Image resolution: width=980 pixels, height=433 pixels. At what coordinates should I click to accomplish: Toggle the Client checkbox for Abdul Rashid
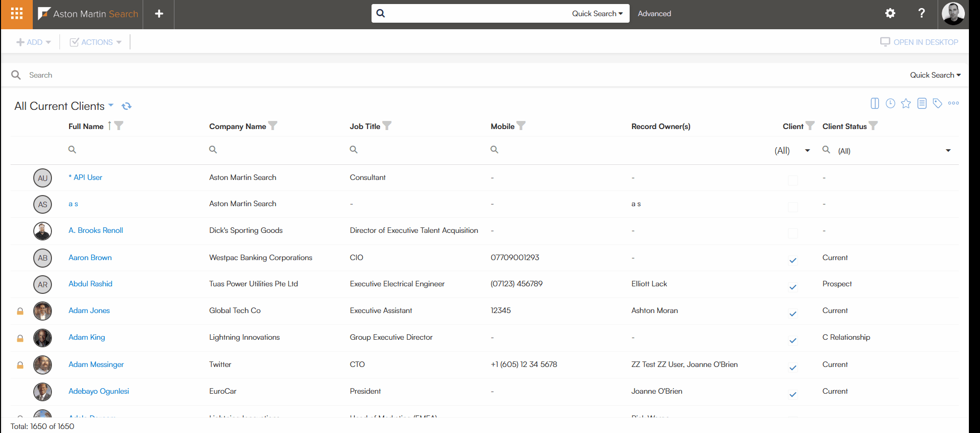[x=792, y=287]
